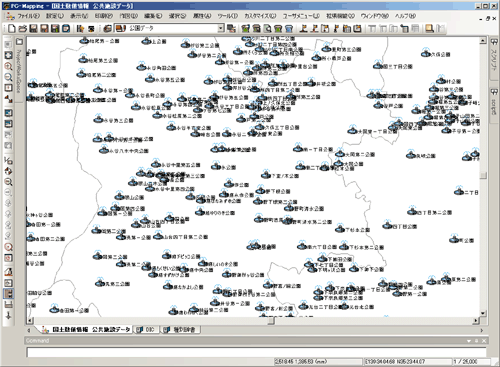Toggle the script side panel on right
Image resolution: width=500 pixels, height=367 pixels.
(494, 103)
